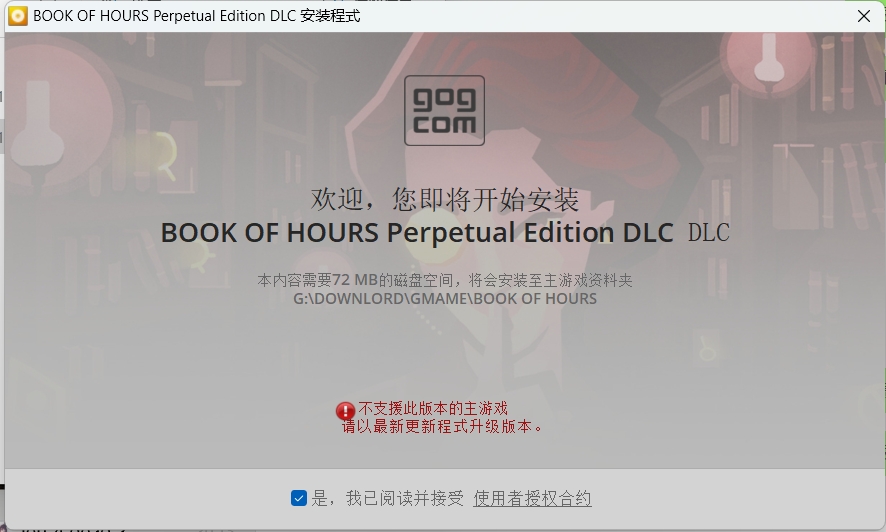
Task: Click the trailing DLC serif label
Action: coord(709,233)
